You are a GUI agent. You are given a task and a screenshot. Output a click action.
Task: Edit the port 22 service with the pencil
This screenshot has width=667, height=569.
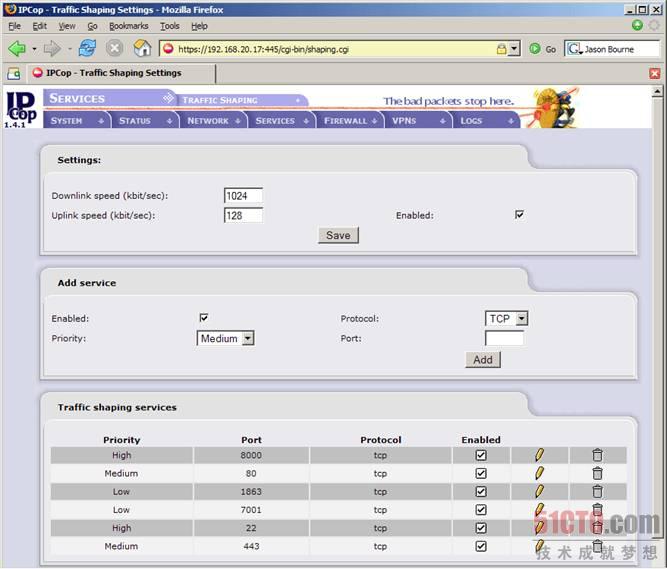[x=539, y=528]
